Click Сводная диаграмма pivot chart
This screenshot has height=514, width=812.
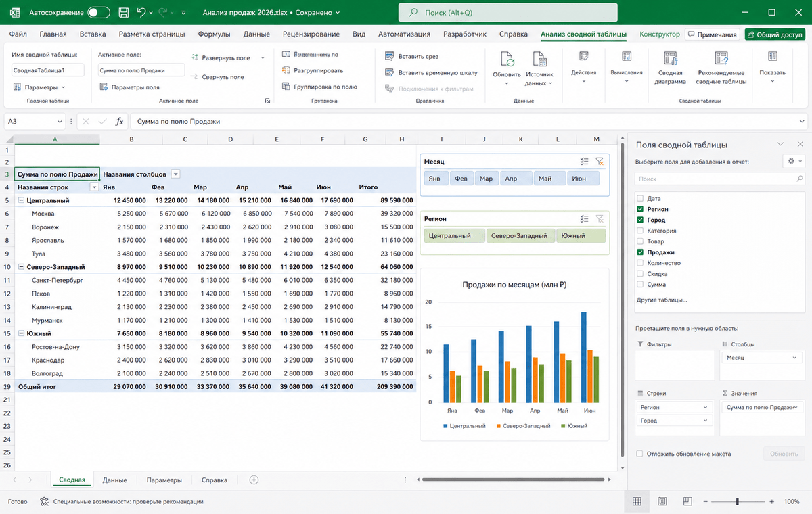point(670,68)
